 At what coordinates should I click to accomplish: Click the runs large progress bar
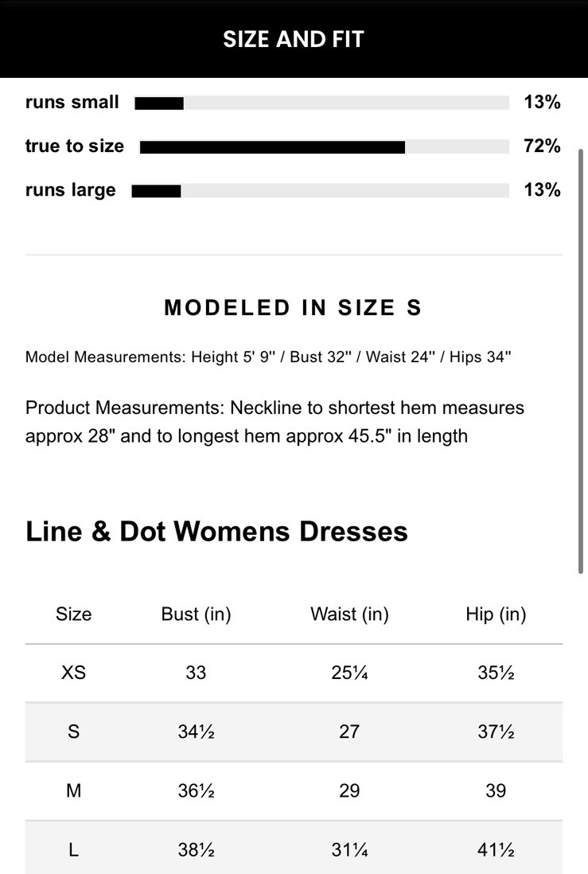[x=320, y=190]
